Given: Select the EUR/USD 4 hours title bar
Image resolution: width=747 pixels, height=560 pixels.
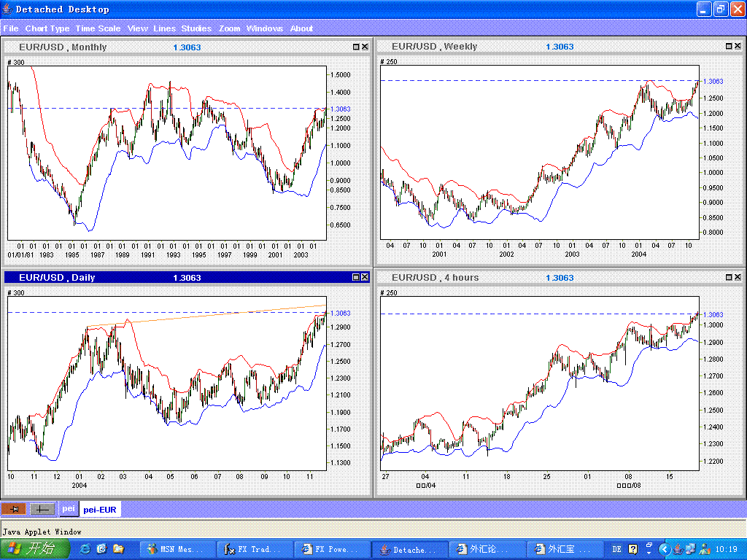Looking at the screenshot, I should pos(560,277).
